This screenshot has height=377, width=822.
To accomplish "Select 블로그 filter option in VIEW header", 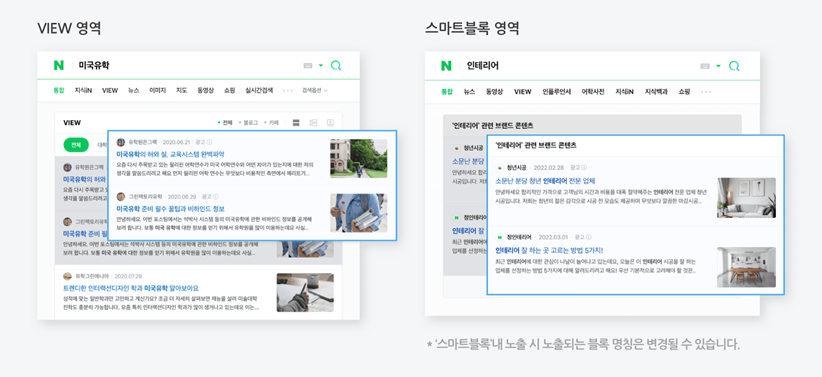I will [248, 123].
